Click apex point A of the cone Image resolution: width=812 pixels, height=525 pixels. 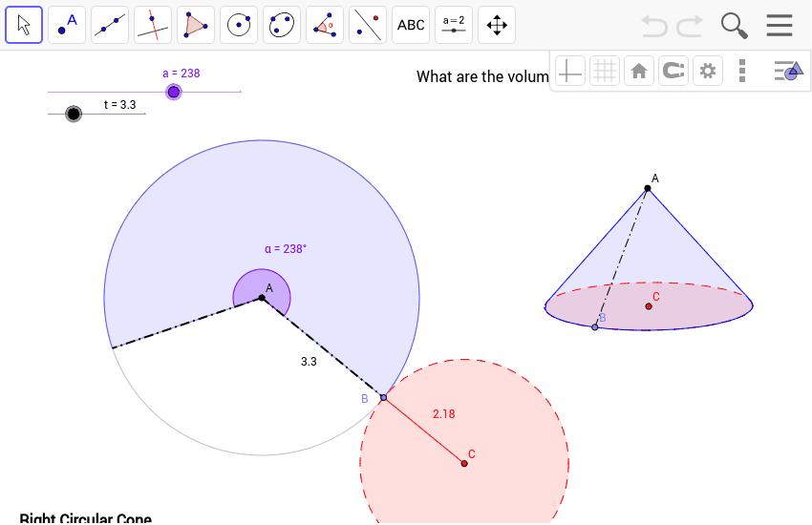click(648, 188)
